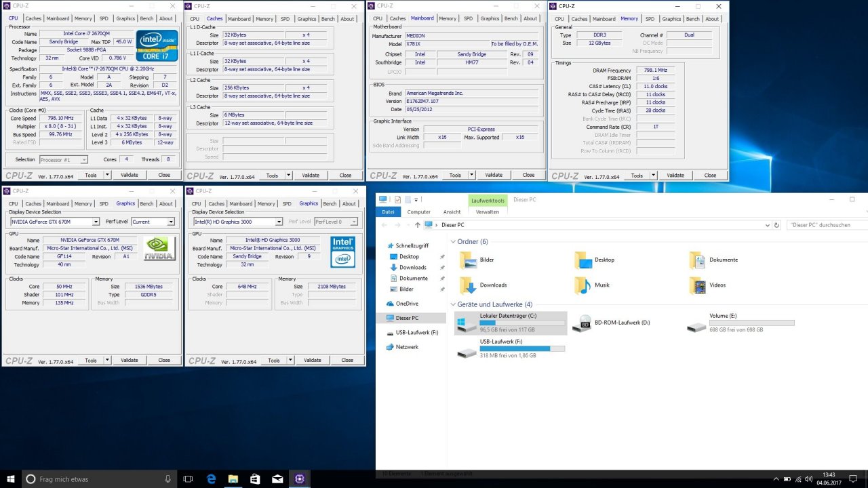Open the Computer ribbon tab
Image resolution: width=868 pixels, height=488 pixels.
tap(418, 211)
